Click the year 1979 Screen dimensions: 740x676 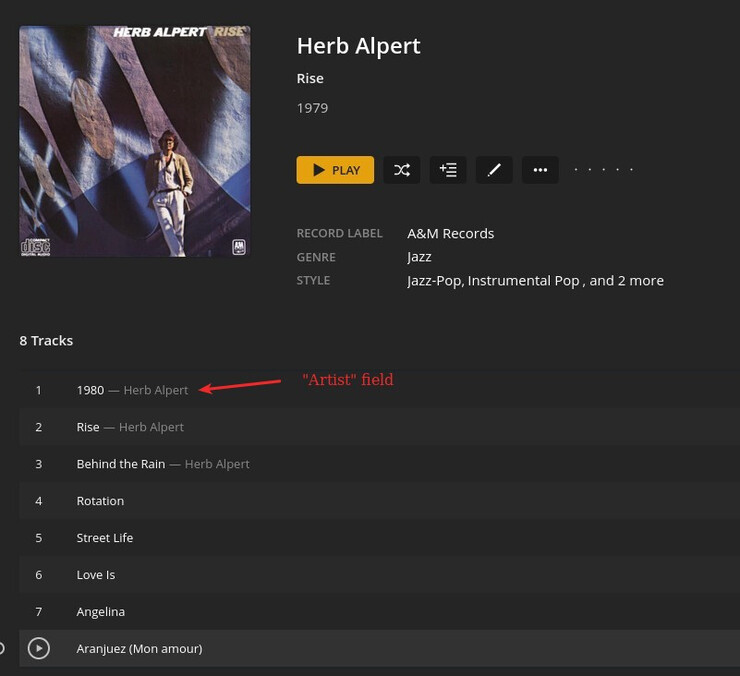[x=312, y=108]
